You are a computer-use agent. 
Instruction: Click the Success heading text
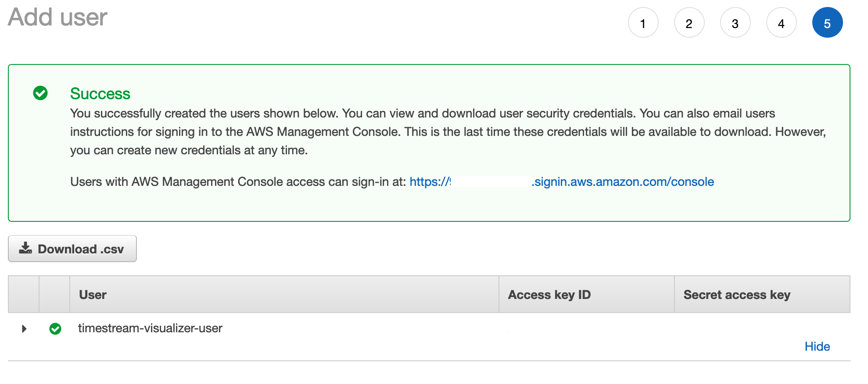coord(100,94)
